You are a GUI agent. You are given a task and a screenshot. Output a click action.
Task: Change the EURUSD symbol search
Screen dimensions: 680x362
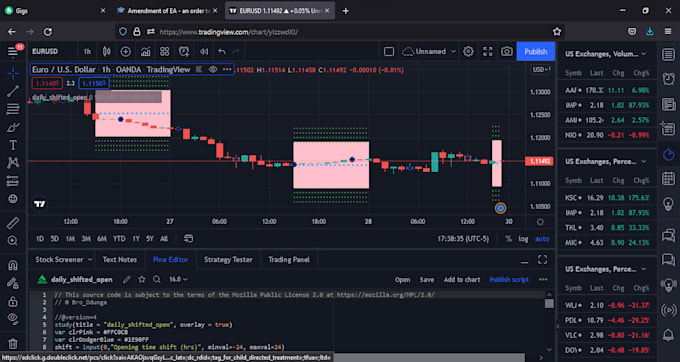(x=45, y=52)
